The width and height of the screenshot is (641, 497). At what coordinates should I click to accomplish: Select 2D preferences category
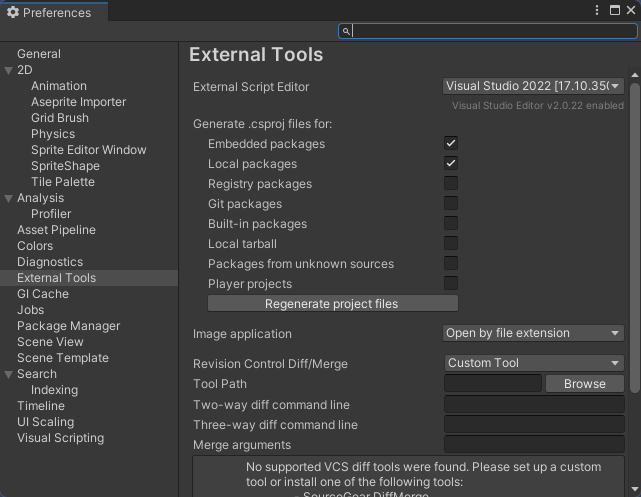[25, 70]
